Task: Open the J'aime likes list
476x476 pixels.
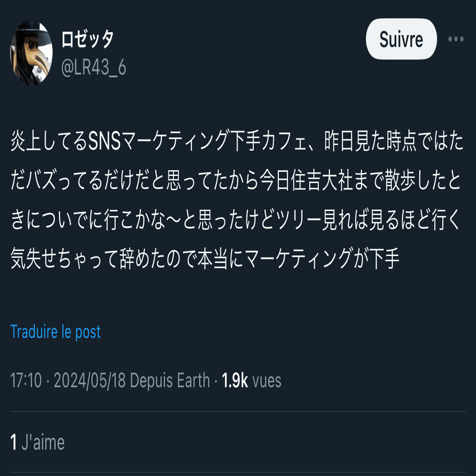Action: pos(43,442)
